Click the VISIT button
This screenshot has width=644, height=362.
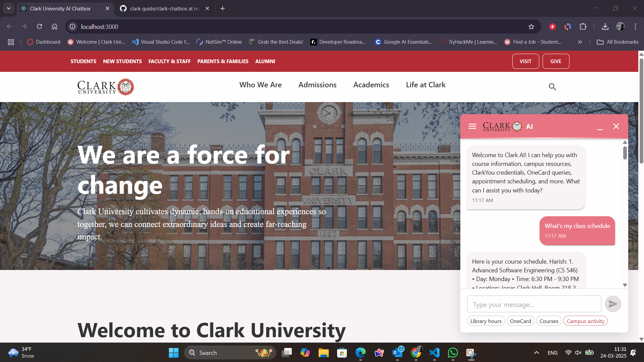pos(525,61)
